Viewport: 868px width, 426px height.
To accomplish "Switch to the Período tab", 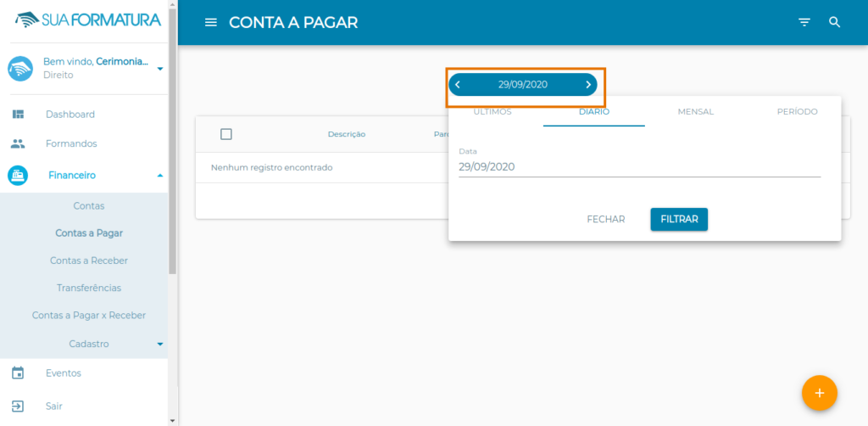I will pyautogui.click(x=797, y=112).
